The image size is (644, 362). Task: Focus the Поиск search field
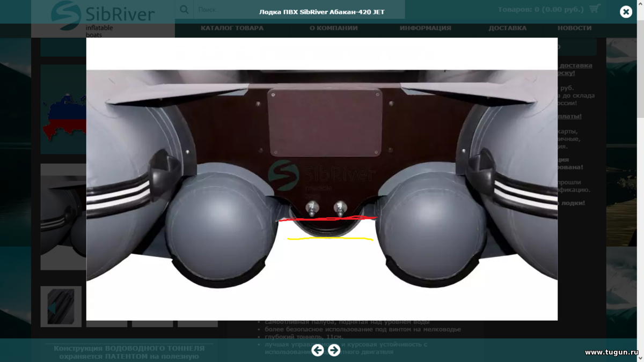click(x=298, y=10)
